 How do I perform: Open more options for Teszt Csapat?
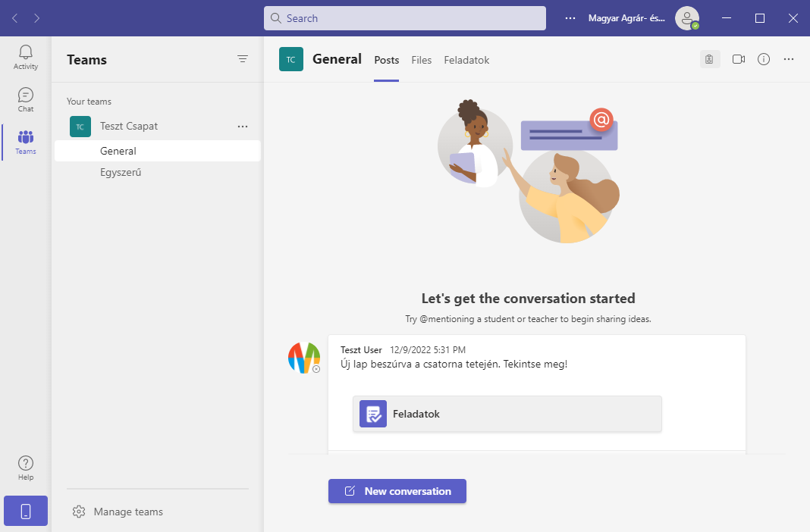point(243,127)
